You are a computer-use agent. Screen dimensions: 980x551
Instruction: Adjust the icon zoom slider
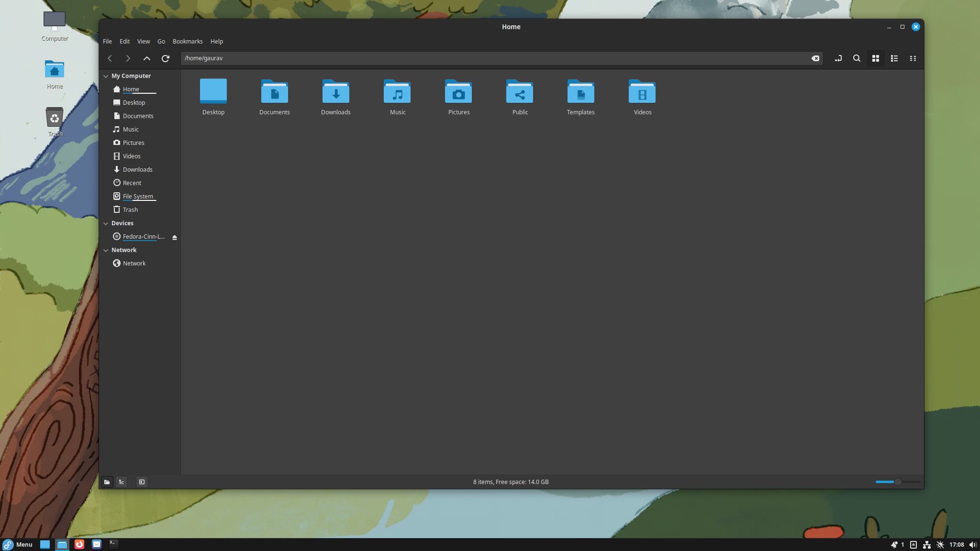coord(898,482)
